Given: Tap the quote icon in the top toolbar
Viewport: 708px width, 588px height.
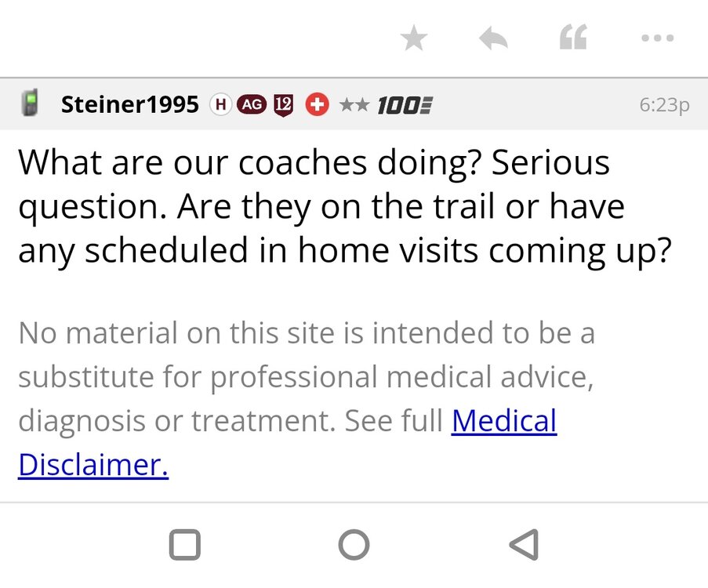Looking at the screenshot, I should [572, 37].
